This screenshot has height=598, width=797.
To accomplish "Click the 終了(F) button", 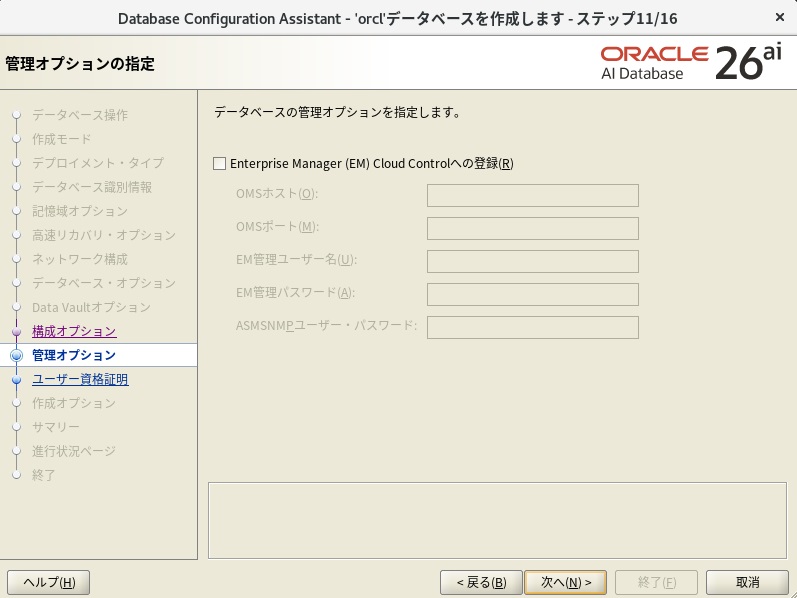I will pyautogui.click(x=656, y=582).
